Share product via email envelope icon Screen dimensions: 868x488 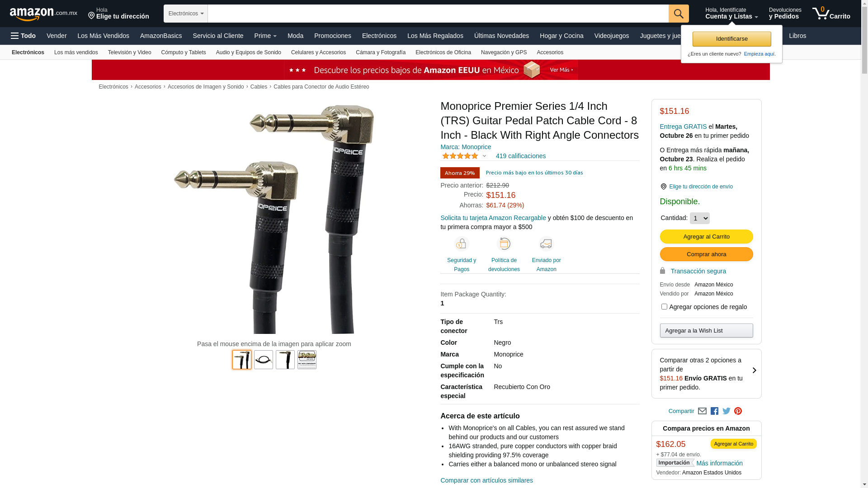[702, 411]
